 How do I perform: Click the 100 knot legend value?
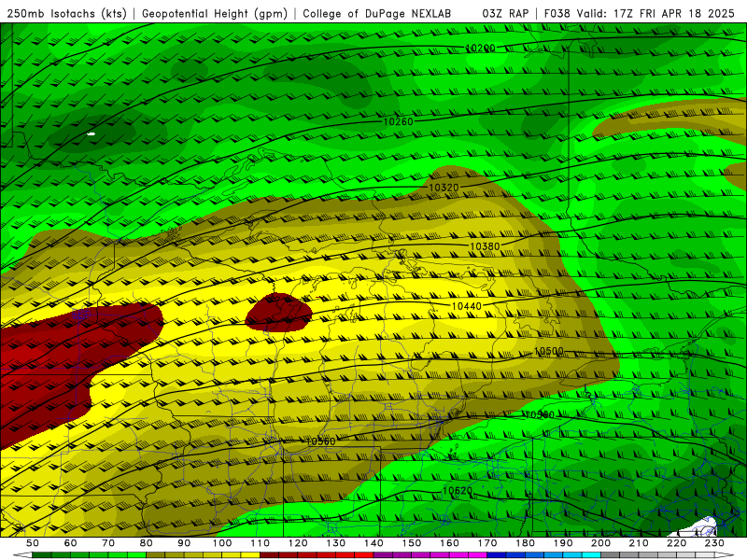tap(222, 543)
